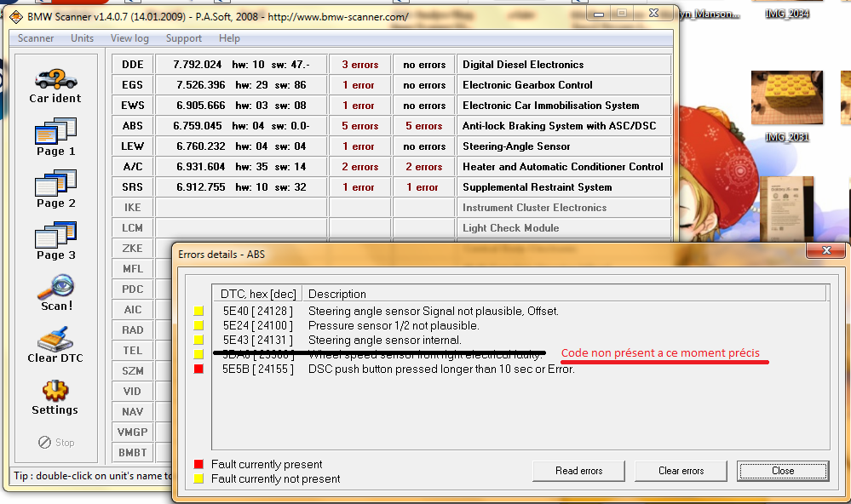Select EGS unit button
This screenshot has height=504, width=851.
point(133,85)
